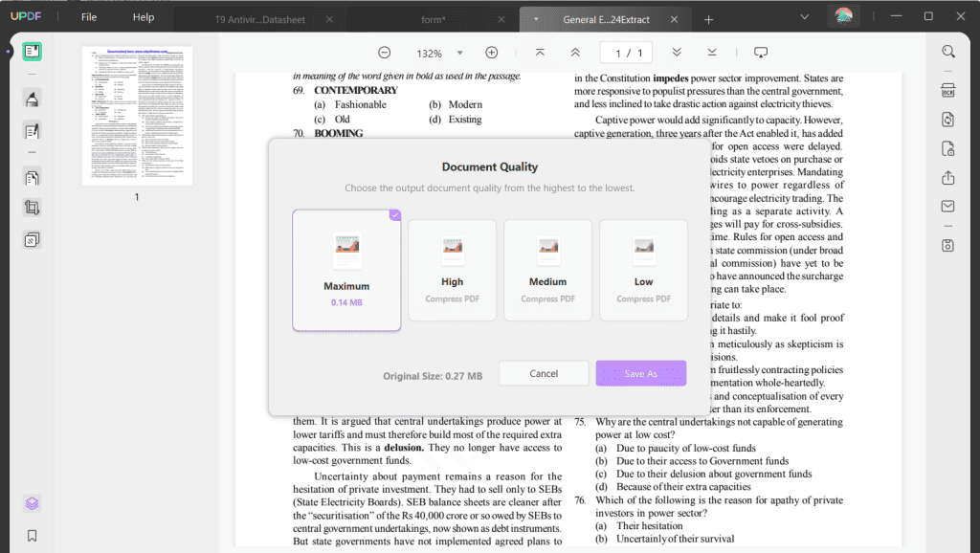Click the 132% zoom value
This screenshot has width=980, height=553.
point(429,54)
